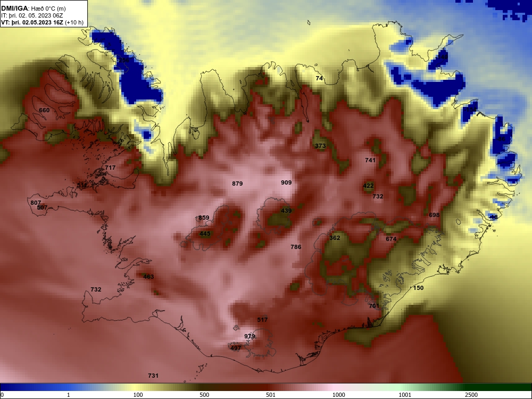Screen dimensions: 532x399
Task: Click the 497 map value
Action: pos(236,348)
